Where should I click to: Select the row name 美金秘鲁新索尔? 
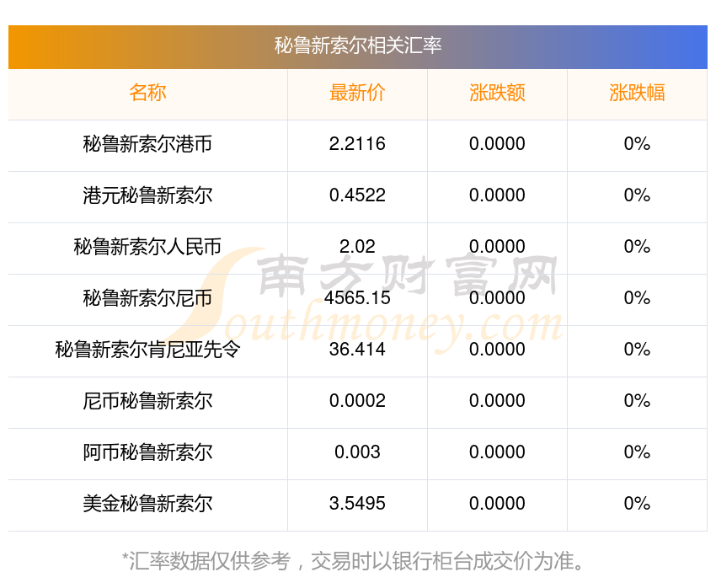[x=147, y=504]
